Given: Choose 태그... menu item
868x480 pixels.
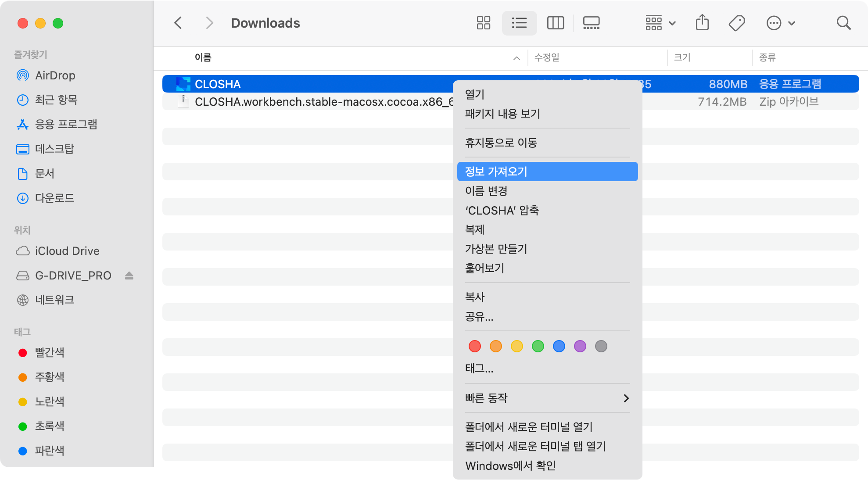Looking at the screenshot, I should [x=547, y=368].
